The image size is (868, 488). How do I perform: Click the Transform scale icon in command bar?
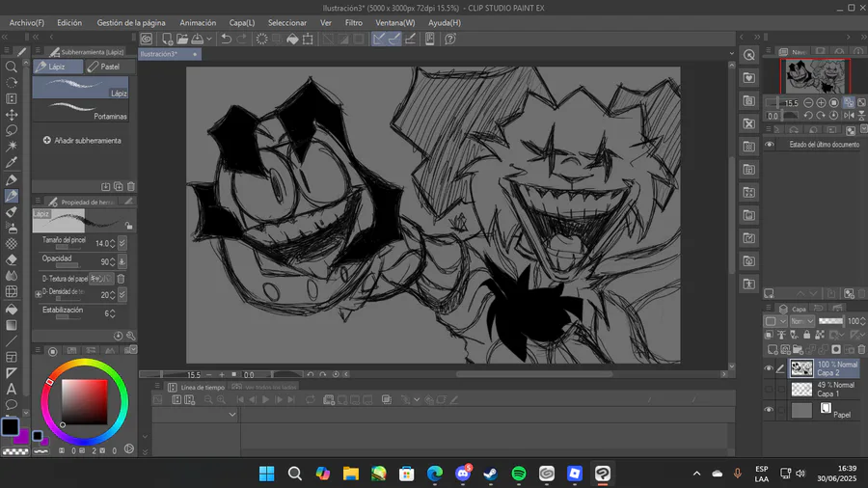coord(308,39)
